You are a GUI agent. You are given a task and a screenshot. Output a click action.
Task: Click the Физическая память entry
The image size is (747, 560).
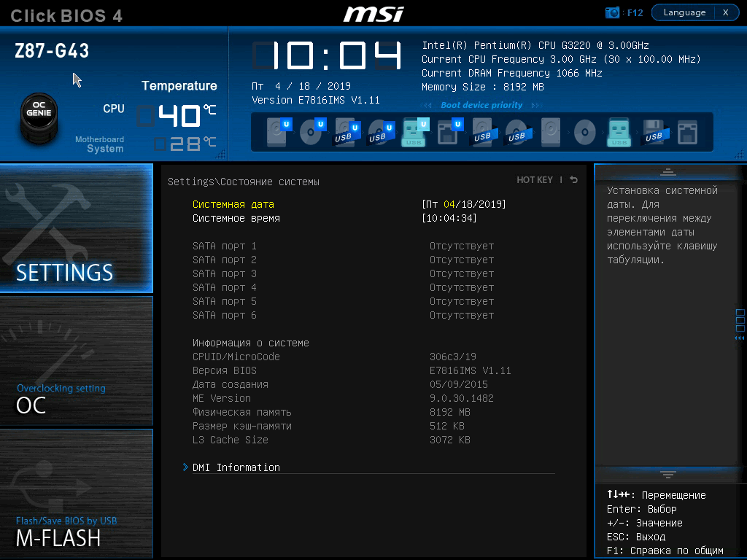332,412
